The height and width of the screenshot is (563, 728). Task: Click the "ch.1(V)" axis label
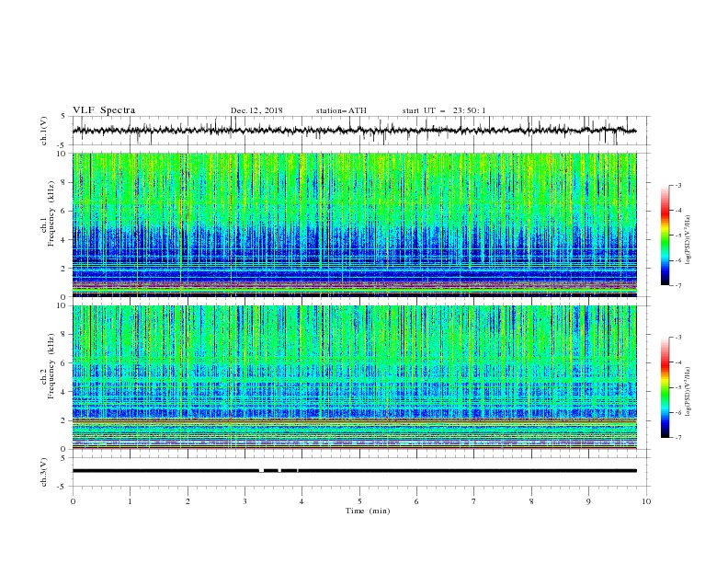44,131
